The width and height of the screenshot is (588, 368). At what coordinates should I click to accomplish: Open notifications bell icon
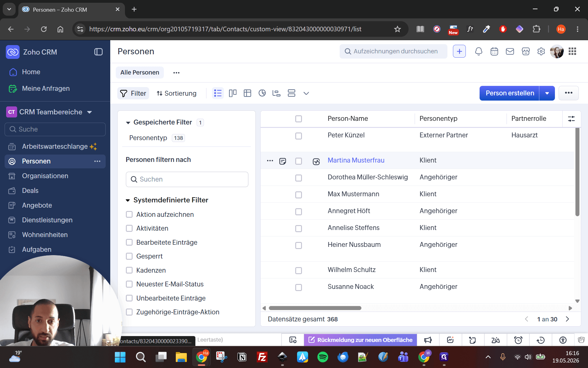(x=479, y=52)
